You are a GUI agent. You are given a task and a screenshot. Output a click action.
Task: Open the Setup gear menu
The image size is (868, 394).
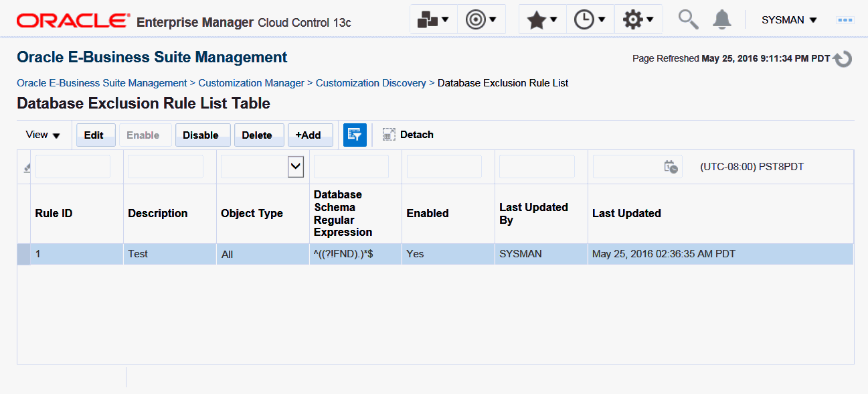click(x=638, y=19)
